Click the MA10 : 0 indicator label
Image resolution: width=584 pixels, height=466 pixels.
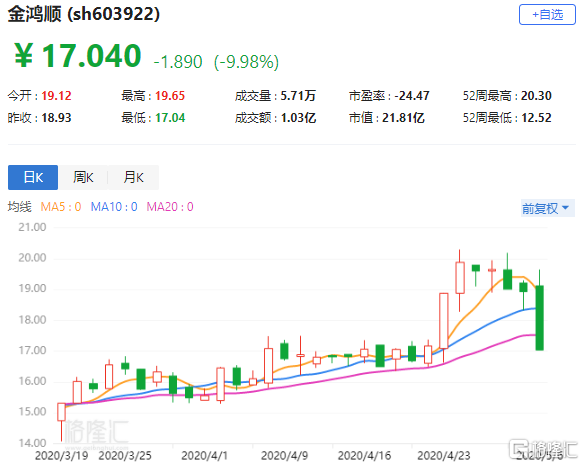click(x=114, y=207)
